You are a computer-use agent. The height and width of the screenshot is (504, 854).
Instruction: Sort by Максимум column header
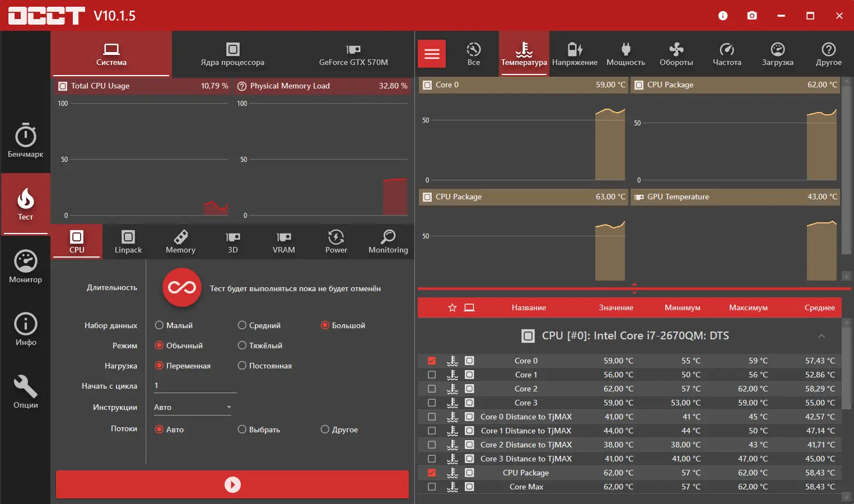(x=748, y=307)
